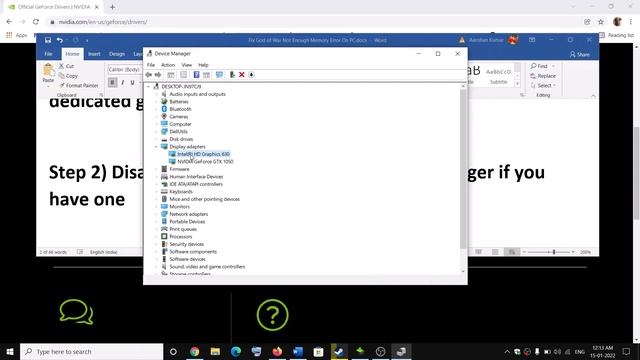The width and height of the screenshot is (640, 360).
Task: Open Microsoft Edge from the taskbar
Action: pyautogui.click(x=236, y=351)
